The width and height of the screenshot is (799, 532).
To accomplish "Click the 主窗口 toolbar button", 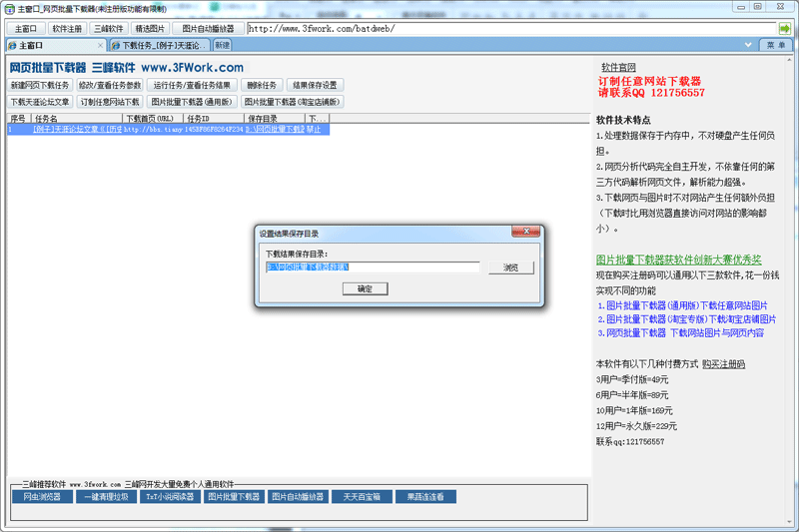I will [26, 29].
